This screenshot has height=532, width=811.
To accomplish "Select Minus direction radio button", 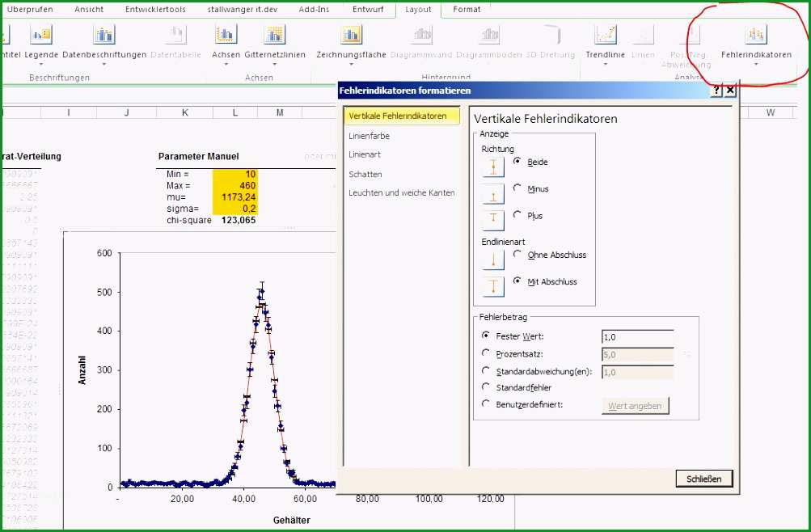I will tap(517, 188).
